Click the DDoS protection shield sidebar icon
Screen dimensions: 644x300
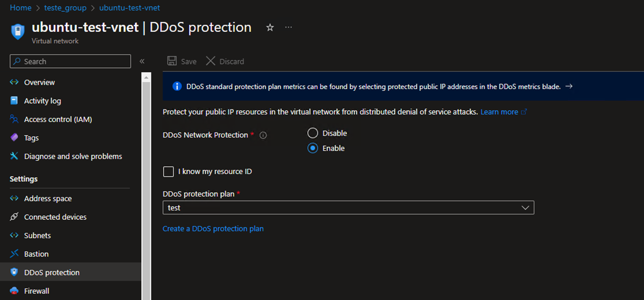pyautogui.click(x=14, y=272)
